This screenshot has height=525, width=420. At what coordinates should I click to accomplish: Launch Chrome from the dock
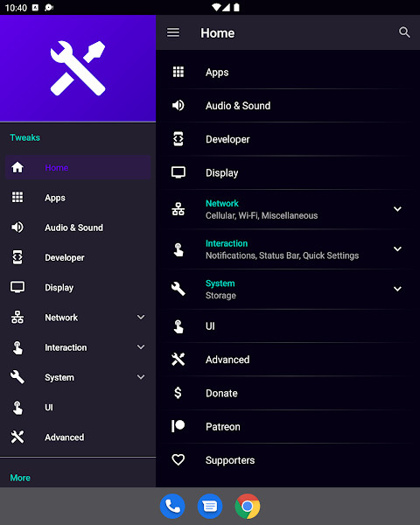click(247, 506)
